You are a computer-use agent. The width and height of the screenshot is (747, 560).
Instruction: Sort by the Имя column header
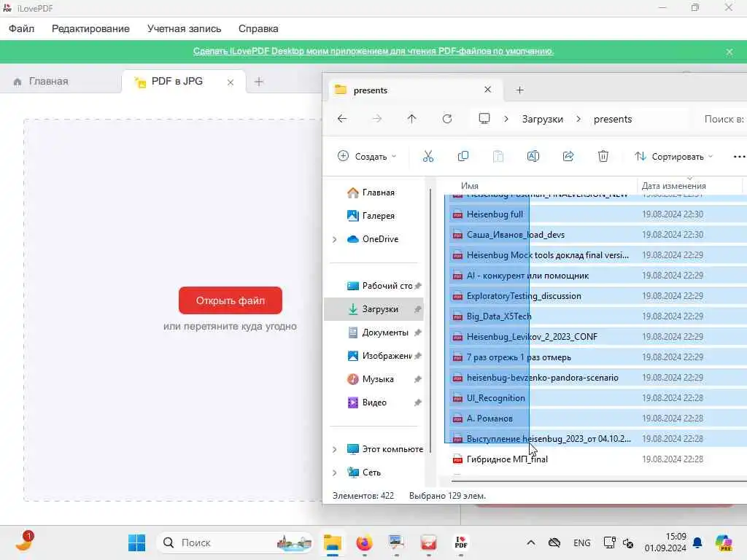470,186
